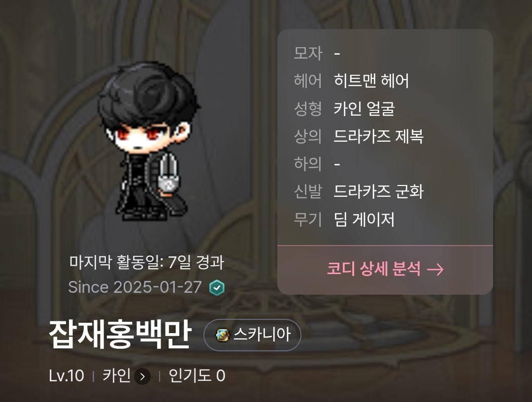Click the teal verified badge icon

tap(217, 288)
